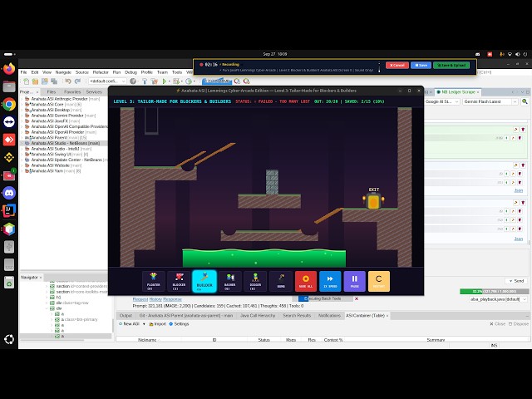Expand the Anahata ASI Core project node
The image size is (532, 399).
click(x=22, y=105)
